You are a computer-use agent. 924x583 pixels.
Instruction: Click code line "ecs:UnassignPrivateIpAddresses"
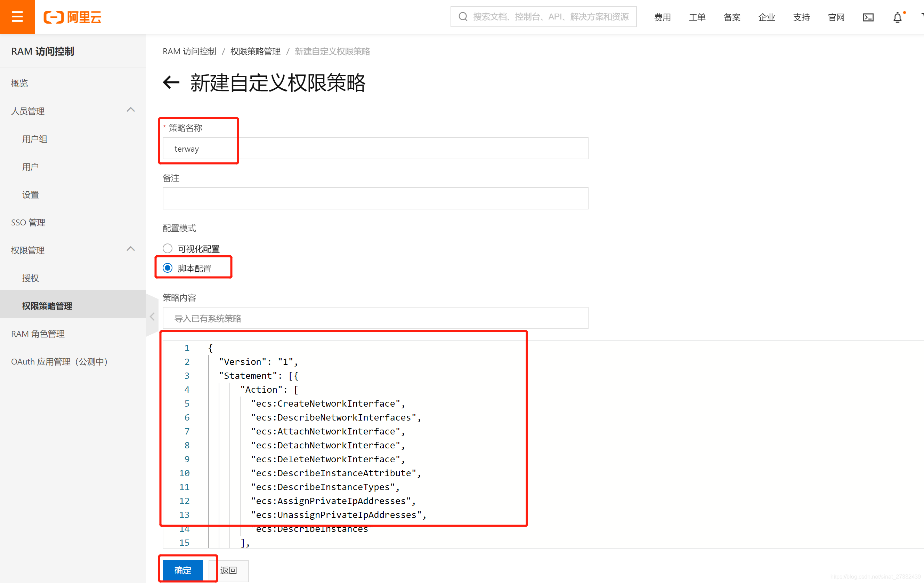339,514
